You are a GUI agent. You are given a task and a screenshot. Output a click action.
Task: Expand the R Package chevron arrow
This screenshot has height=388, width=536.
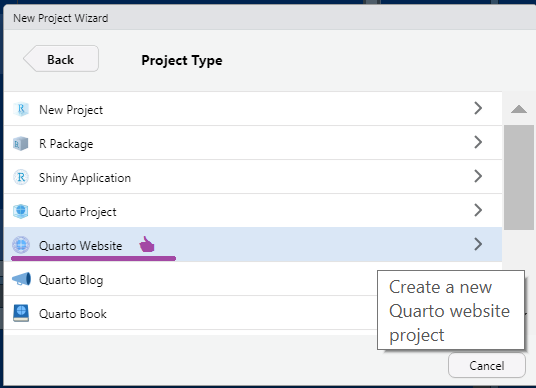pyautogui.click(x=478, y=142)
